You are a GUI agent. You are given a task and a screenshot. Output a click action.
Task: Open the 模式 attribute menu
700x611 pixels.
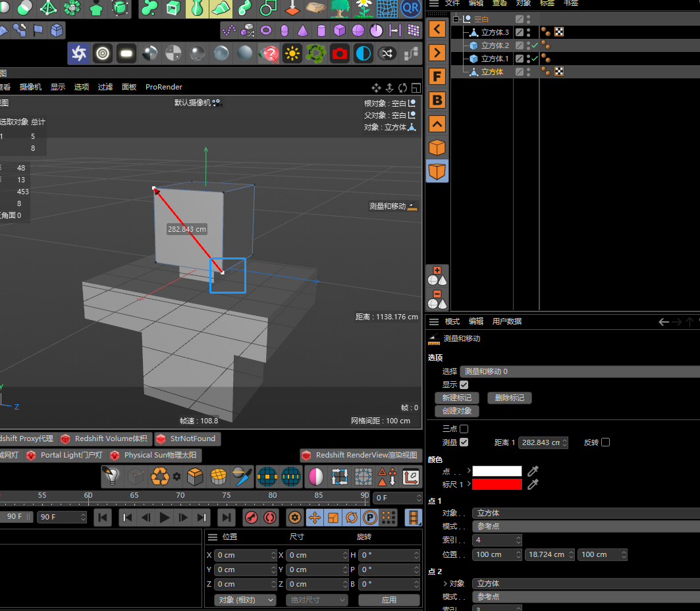[452, 321]
